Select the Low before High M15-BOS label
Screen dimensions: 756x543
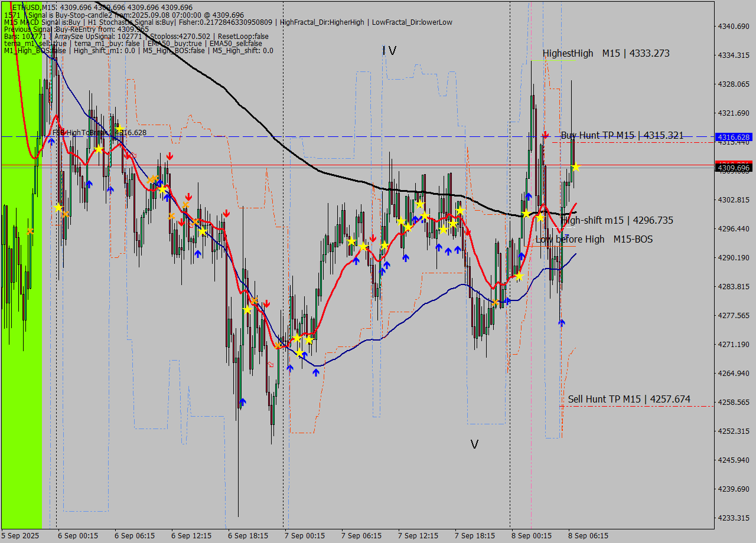tap(594, 239)
